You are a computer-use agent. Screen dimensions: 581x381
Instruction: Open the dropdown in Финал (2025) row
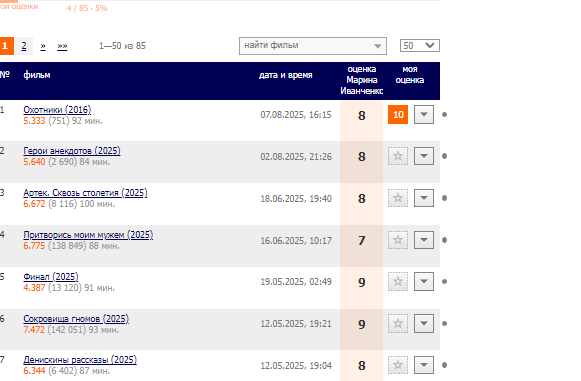tap(424, 282)
